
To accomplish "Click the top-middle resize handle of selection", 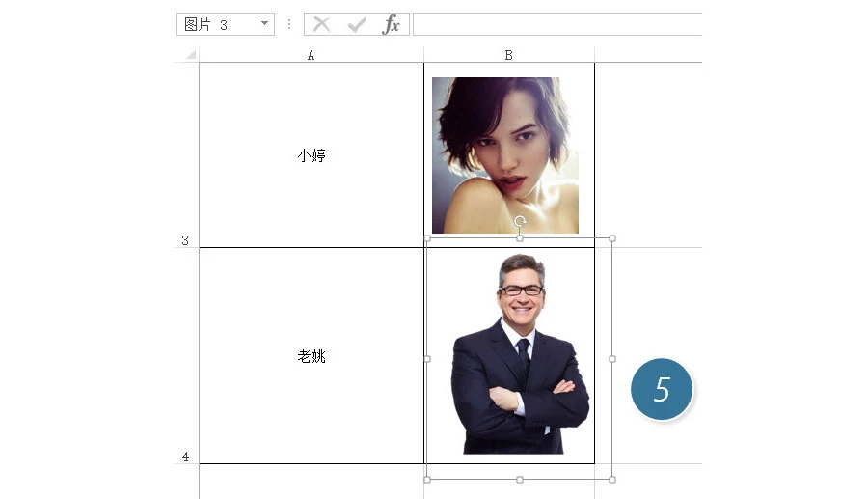I will coord(520,238).
